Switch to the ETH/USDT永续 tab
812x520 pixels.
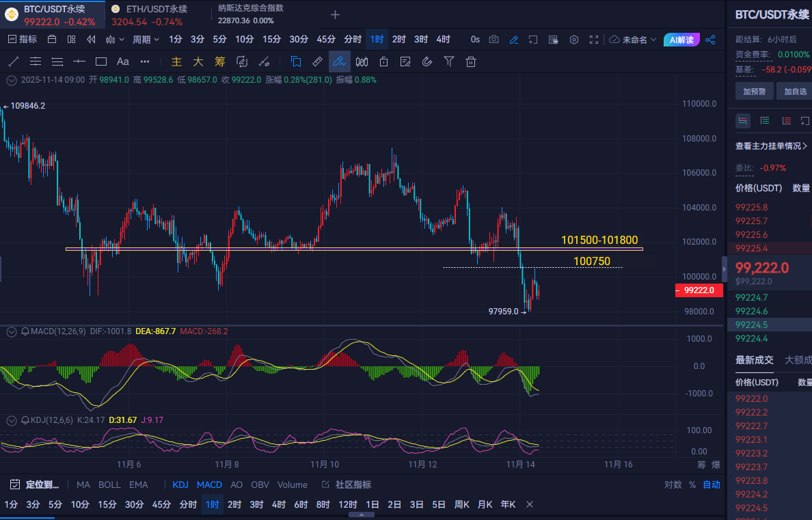coord(149,14)
